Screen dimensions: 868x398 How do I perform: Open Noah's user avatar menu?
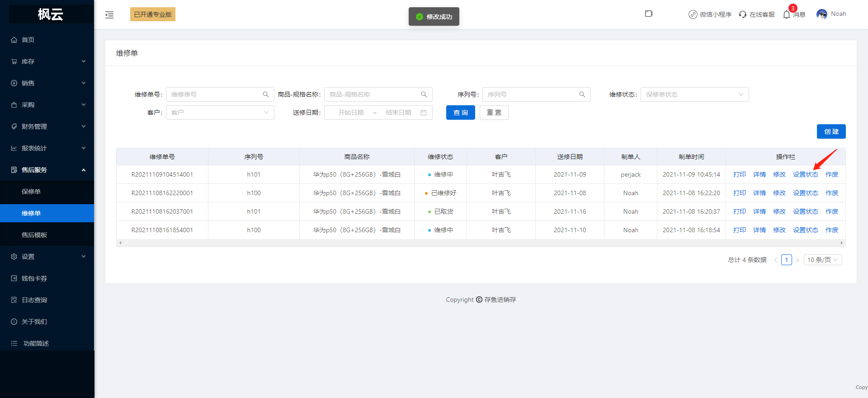(x=821, y=14)
